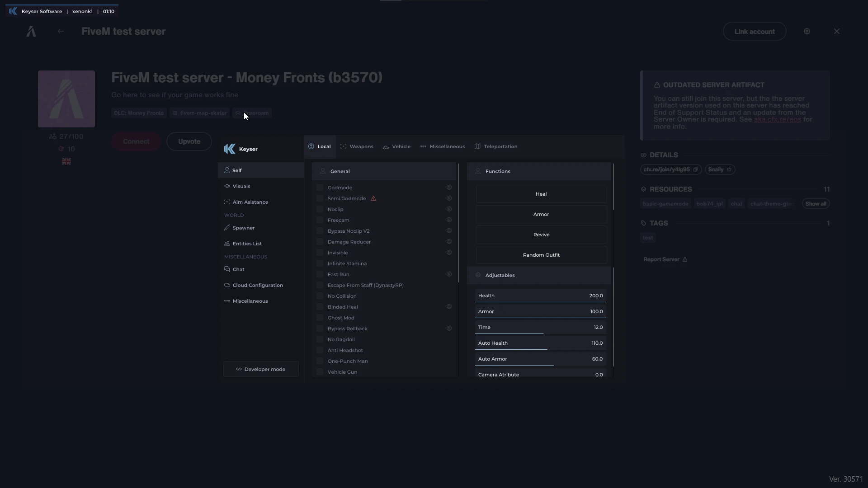The width and height of the screenshot is (868, 488).
Task: Toggle the Invisible checkbox
Action: pyautogui.click(x=320, y=253)
